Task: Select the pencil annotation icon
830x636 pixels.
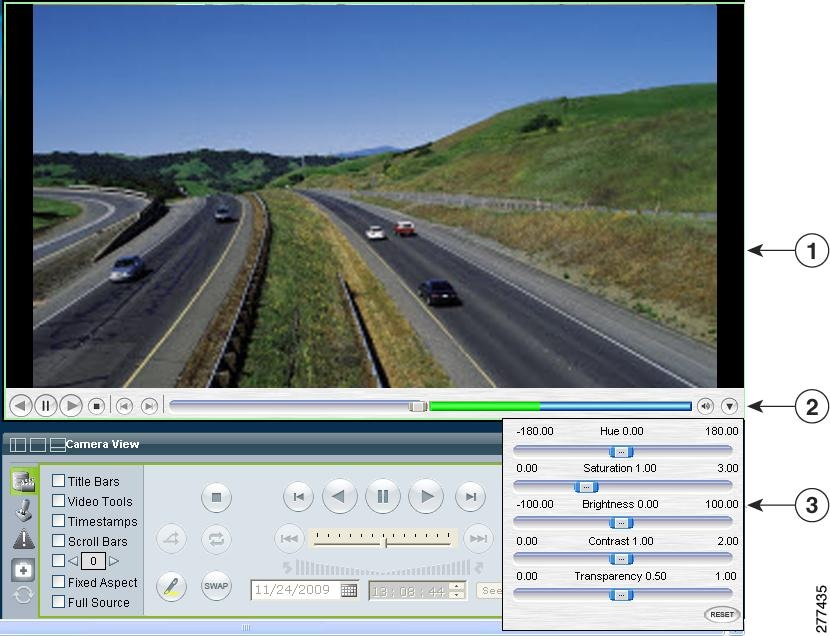Action: (x=171, y=587)
